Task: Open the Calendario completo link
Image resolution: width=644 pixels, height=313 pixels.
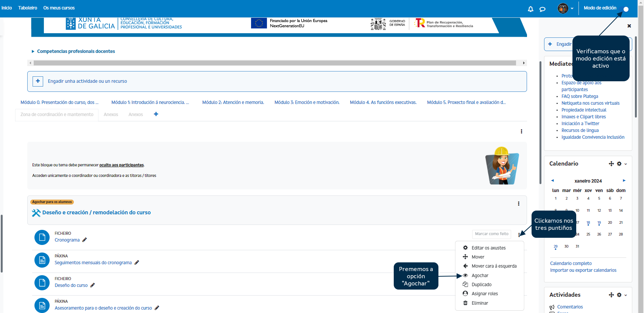Action: [571, 263]
